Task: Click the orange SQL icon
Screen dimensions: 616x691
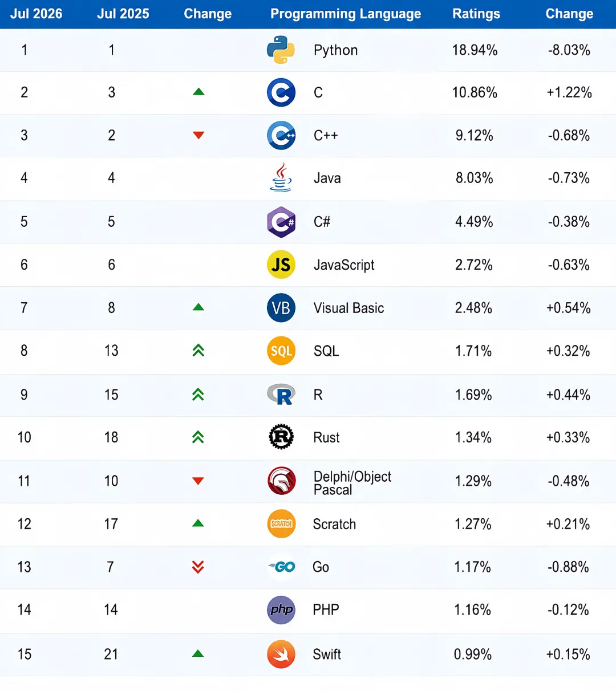Action: click(x=281, y=351)
